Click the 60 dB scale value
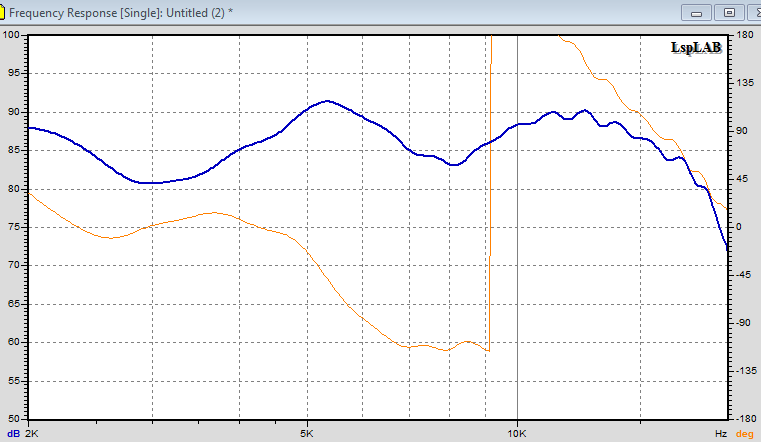Screen dimensions: 761x442 click(13, 342)
